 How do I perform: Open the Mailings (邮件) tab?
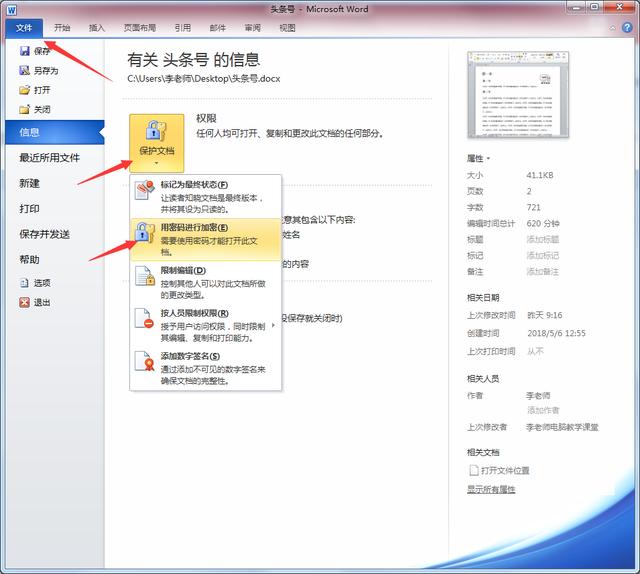click(218, 28)
